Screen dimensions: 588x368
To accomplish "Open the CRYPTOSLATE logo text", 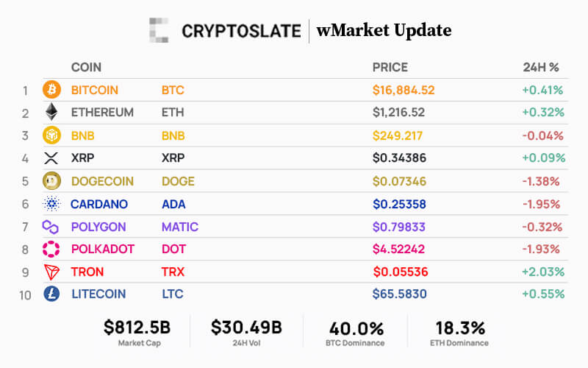I will tap(241, 31).
